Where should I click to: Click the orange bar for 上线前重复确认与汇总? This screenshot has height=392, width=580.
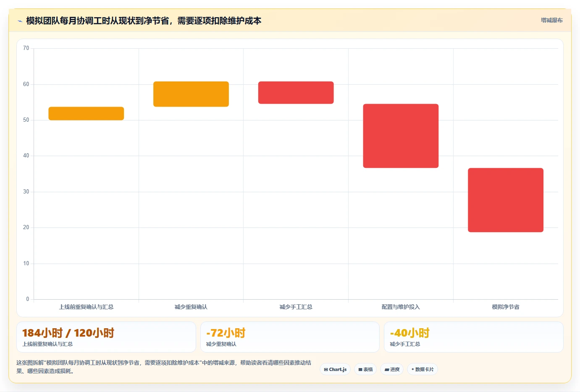(86, 113)
